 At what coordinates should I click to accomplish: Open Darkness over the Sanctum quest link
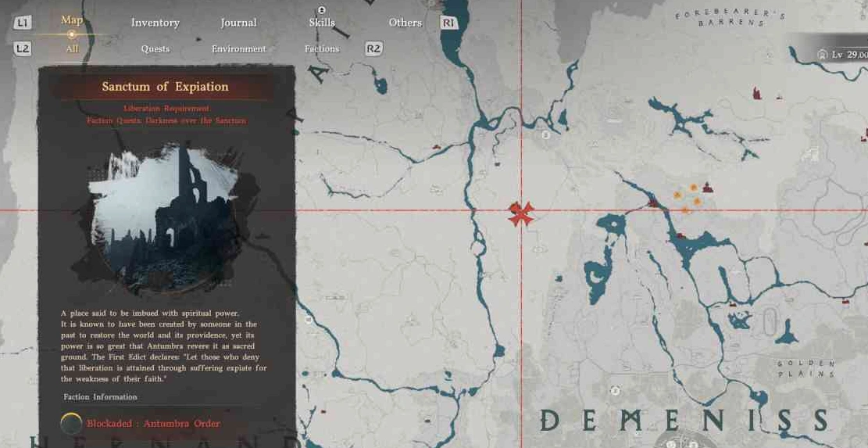[x=166, y=121]
